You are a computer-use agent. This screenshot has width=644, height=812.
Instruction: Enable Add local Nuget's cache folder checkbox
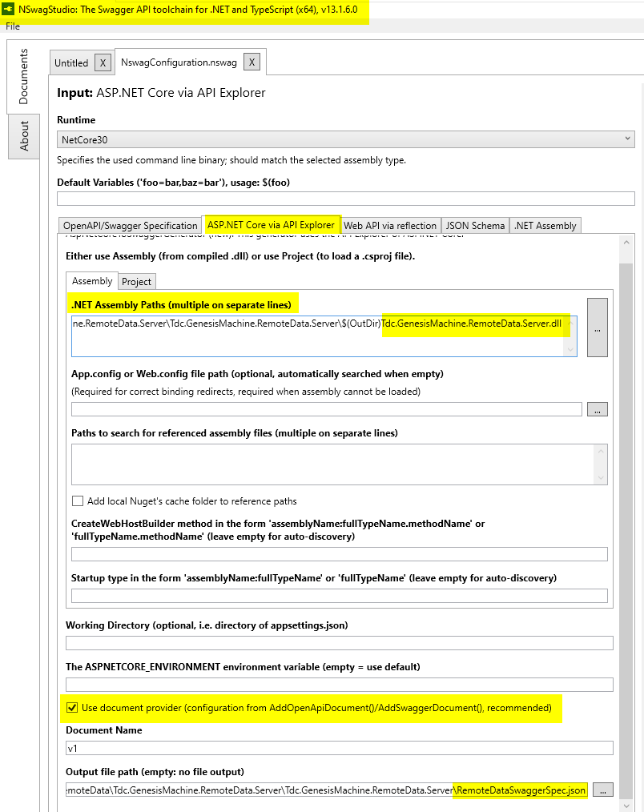78,500
